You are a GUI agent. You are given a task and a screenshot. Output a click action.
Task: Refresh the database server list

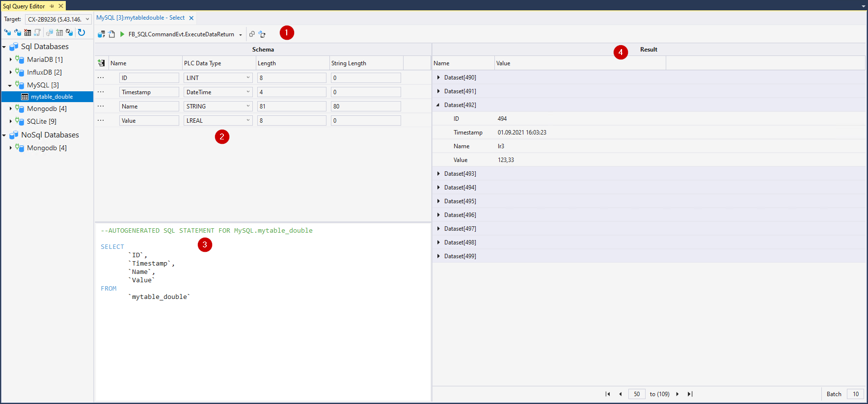click(x=81, y=32)
